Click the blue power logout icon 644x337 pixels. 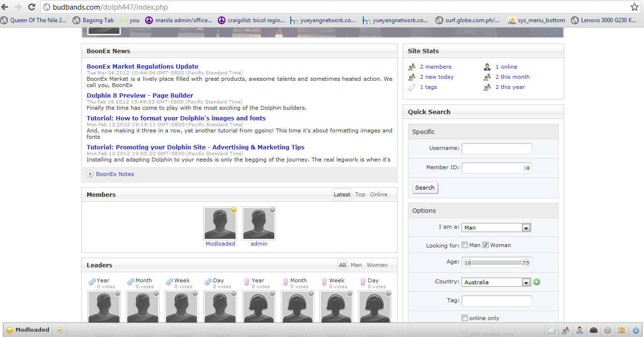tap(636, 330)
